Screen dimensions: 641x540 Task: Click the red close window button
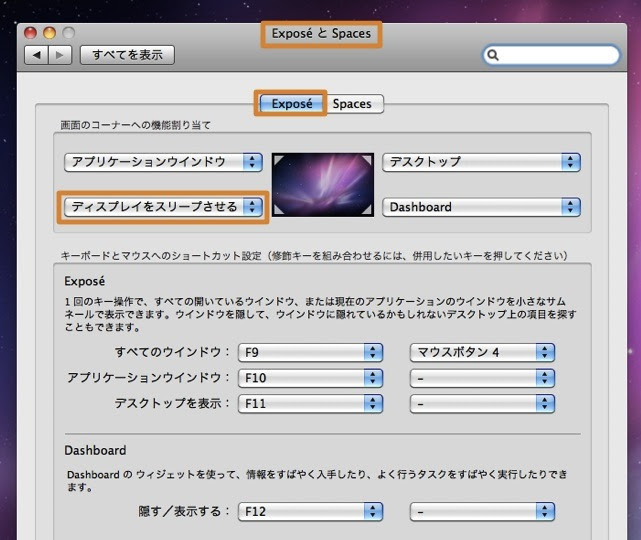[31, 33]
